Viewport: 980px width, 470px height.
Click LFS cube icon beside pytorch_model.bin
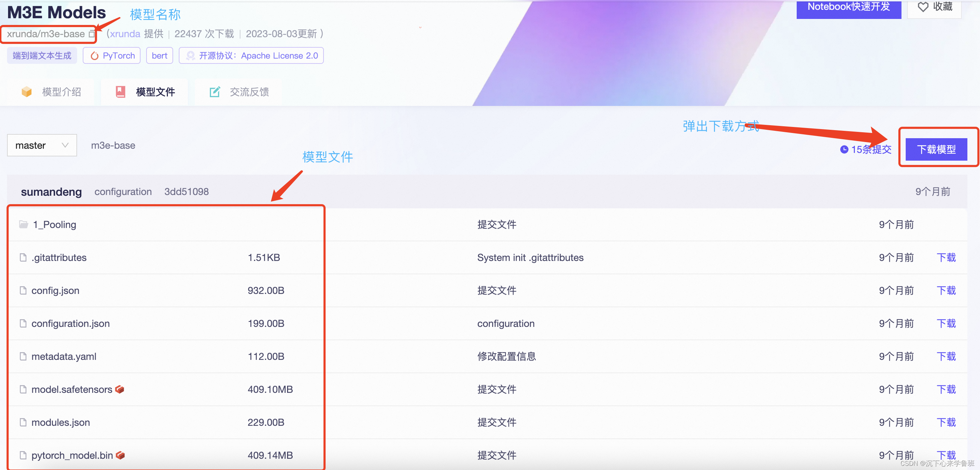[120, 455]
